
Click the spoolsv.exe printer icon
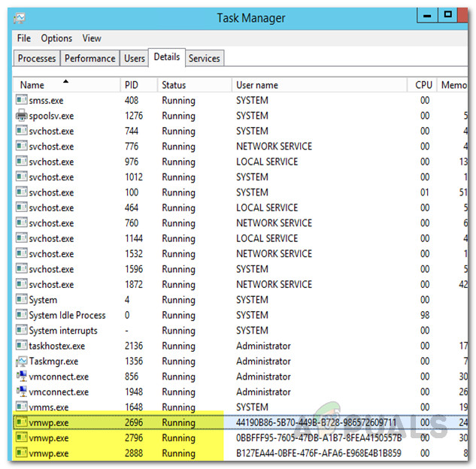[x=22, y=115]
